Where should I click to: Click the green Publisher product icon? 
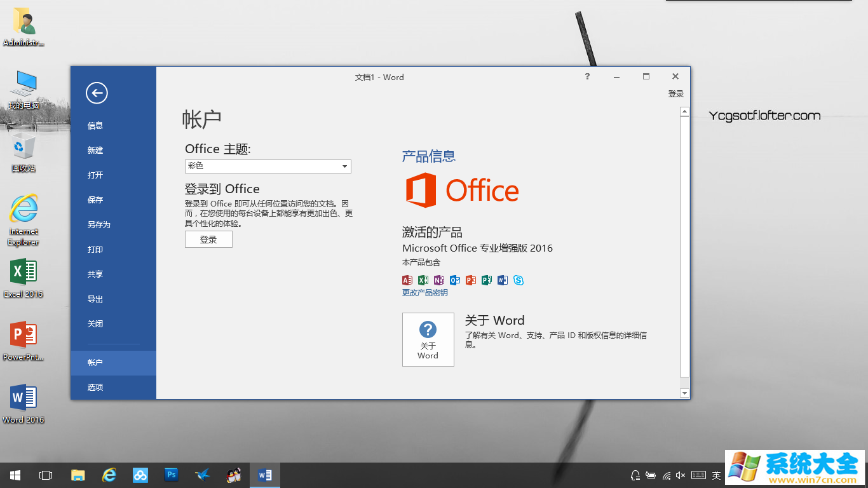487,280
